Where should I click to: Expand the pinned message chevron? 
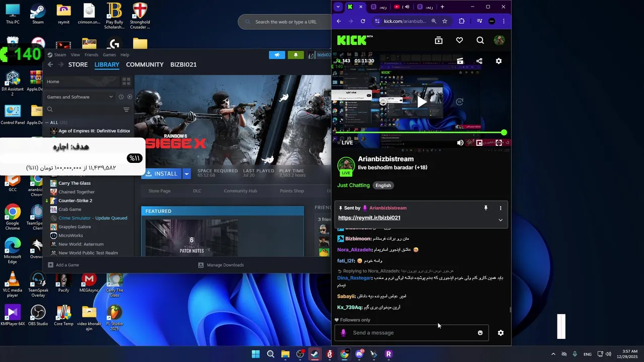pos(500,220)
